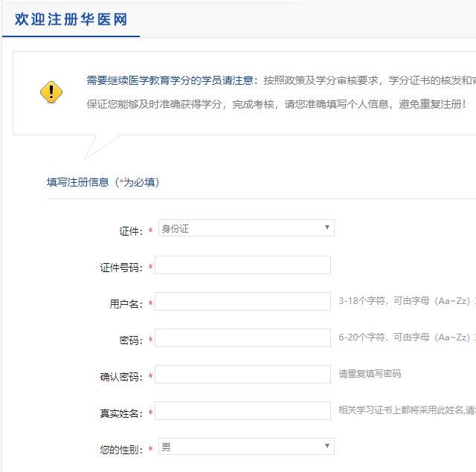The width and height of the screenshot is (476, 472).
Task: Expand the 您的性别 dropdown showing 男
Action: point(245,447)
